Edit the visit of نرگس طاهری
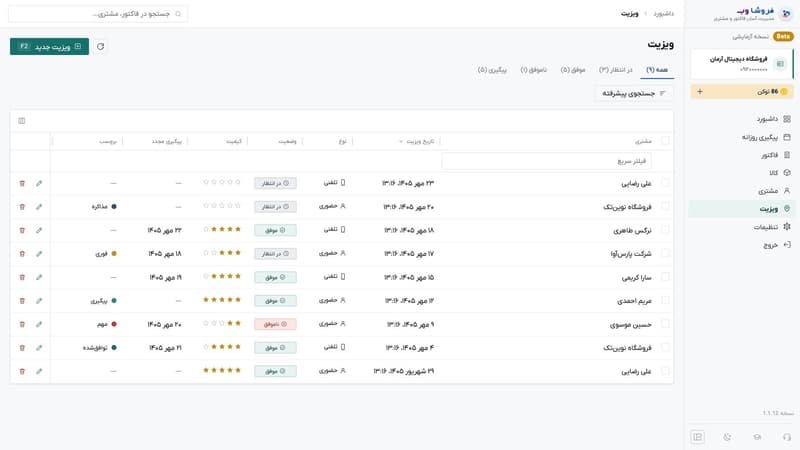Viewport: 800px width, 450px height. [x=39, y=230]
